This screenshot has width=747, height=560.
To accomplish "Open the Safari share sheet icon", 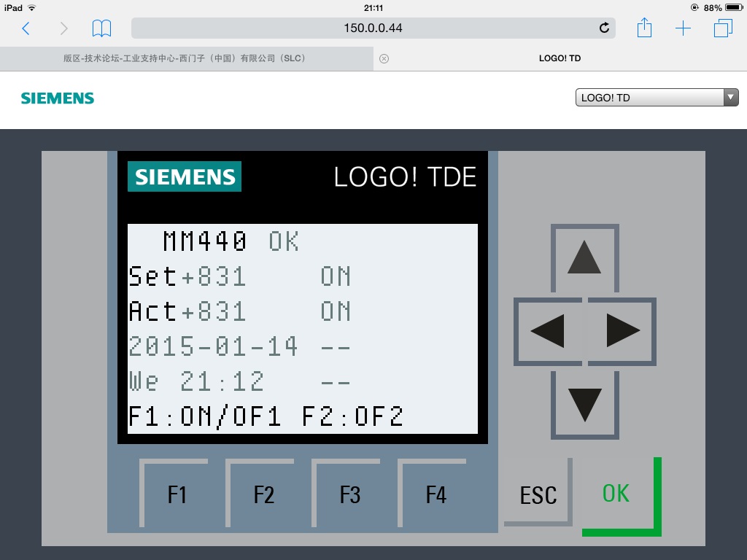I will 644,28.
